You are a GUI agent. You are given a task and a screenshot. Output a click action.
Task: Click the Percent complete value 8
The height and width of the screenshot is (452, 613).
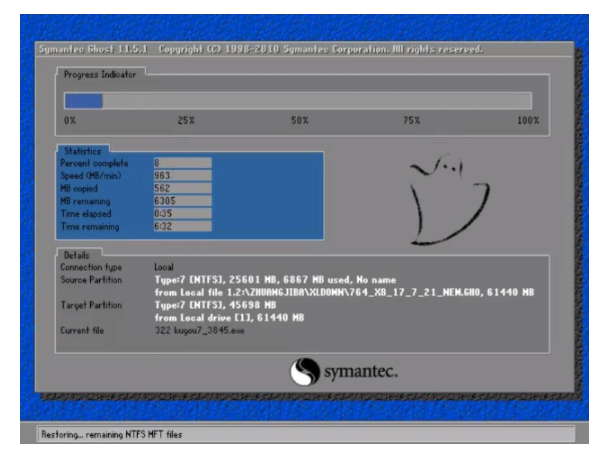pyautogui.click(x=183, y=163)
